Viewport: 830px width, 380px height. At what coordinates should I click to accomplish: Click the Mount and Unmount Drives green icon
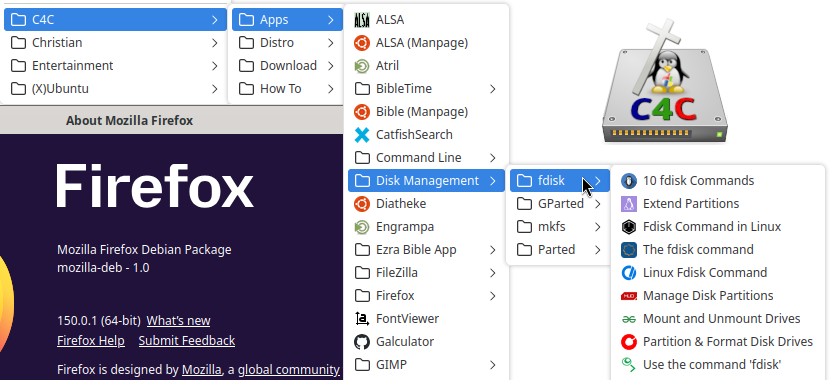(x=629, y=319)
